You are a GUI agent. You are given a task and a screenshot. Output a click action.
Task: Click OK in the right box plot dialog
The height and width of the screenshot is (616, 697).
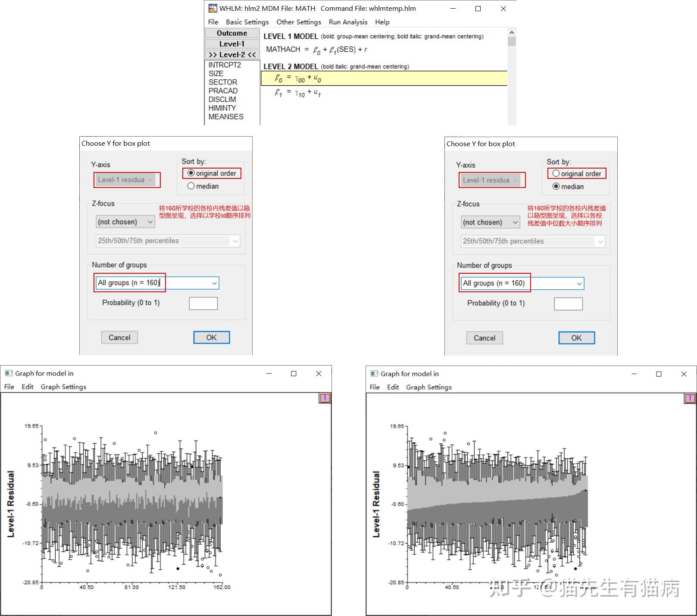tap(576, 338)
